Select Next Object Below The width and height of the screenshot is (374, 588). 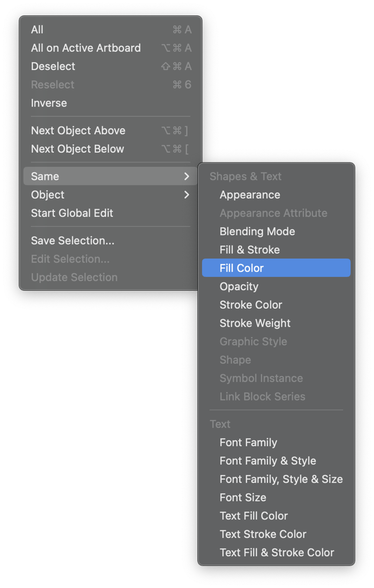point(78,149)
